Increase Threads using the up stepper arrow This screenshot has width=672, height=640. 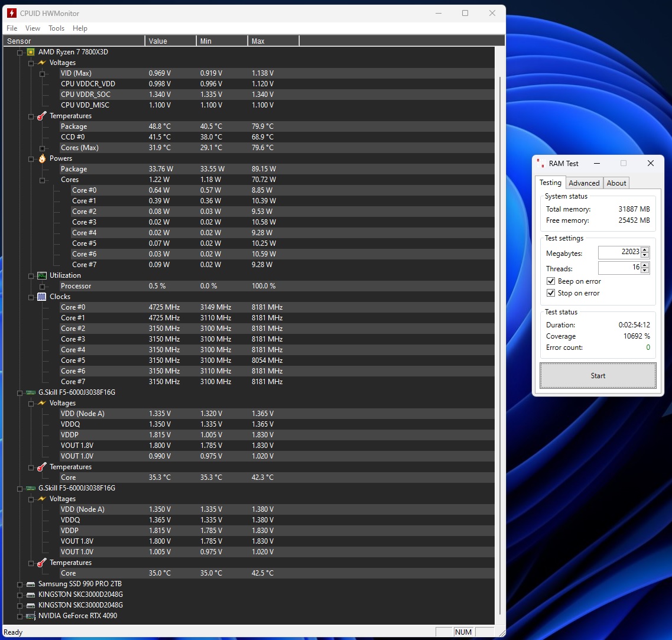(x=644, y=265)
